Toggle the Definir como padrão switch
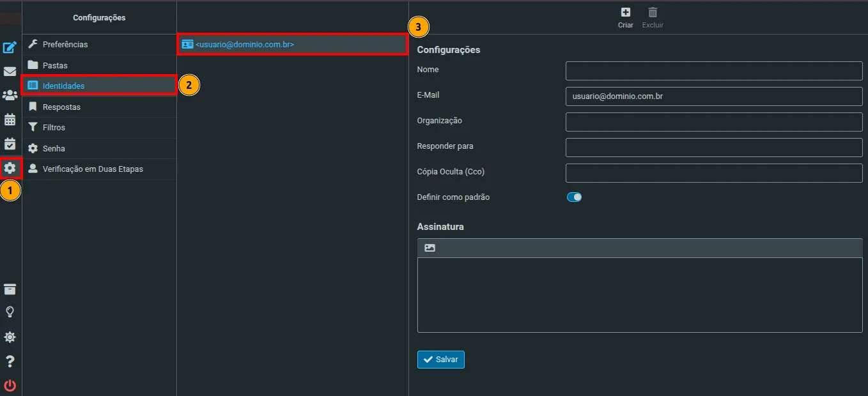868x396 pixels. 574,197
